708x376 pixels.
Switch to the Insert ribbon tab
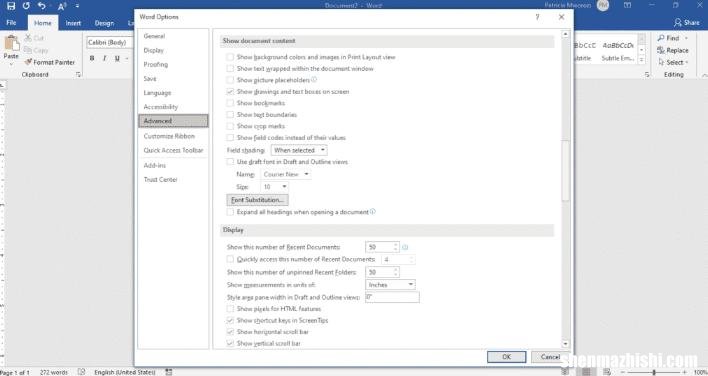(x=73, y=23)
